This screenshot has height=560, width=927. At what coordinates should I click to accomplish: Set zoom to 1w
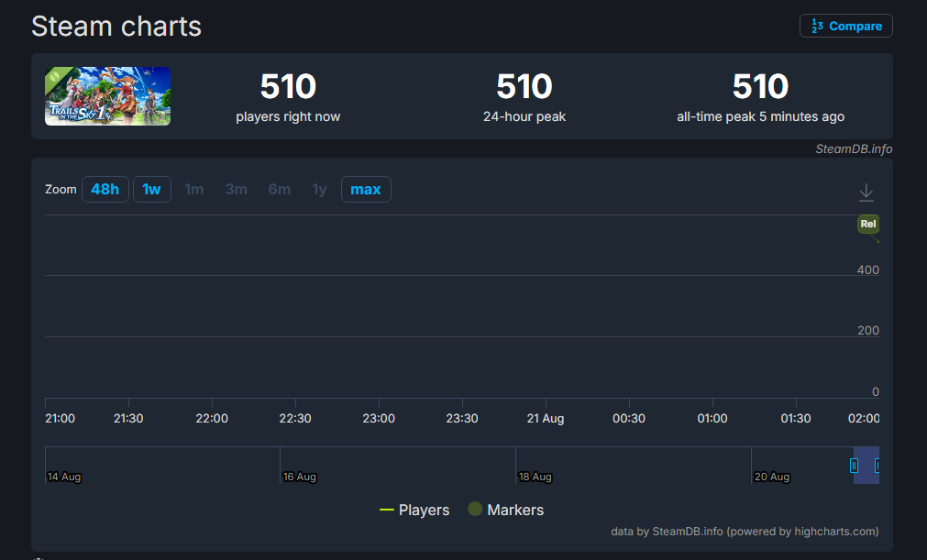(x=152, y=189)
